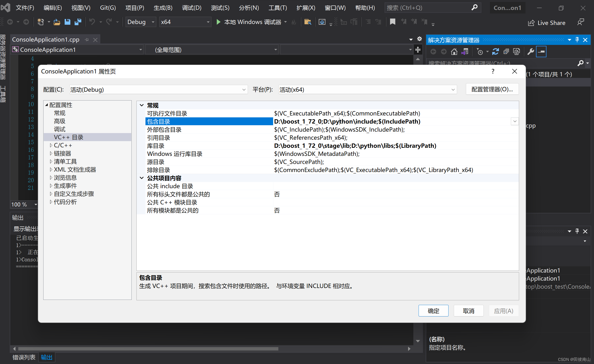Collapse the 配置属性 root node

pos(47,105)
